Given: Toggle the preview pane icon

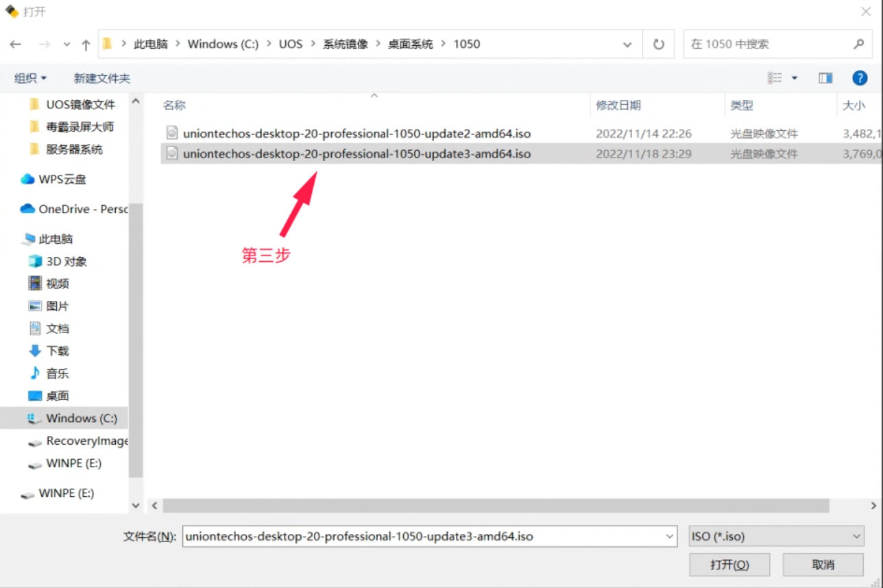Looking at the screenshot, I should click(x=825, y=78).
